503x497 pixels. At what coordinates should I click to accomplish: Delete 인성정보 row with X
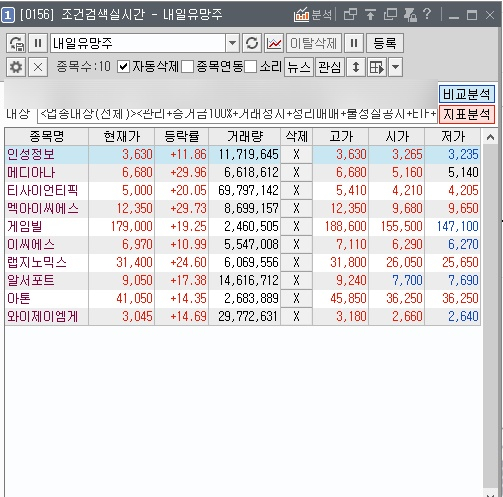[x=296, y=154]
